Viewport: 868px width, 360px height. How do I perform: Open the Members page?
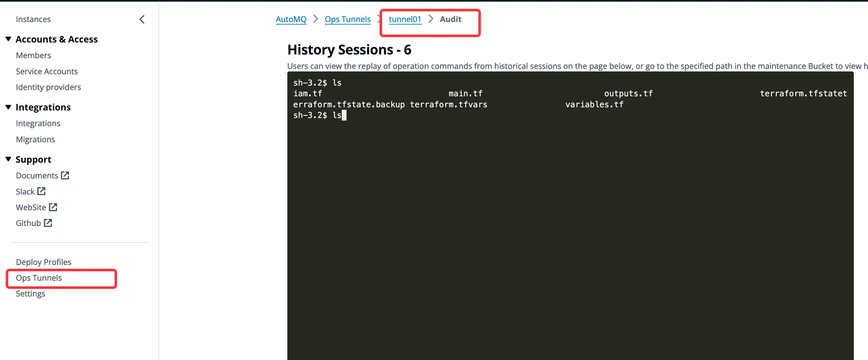(33, 55)
